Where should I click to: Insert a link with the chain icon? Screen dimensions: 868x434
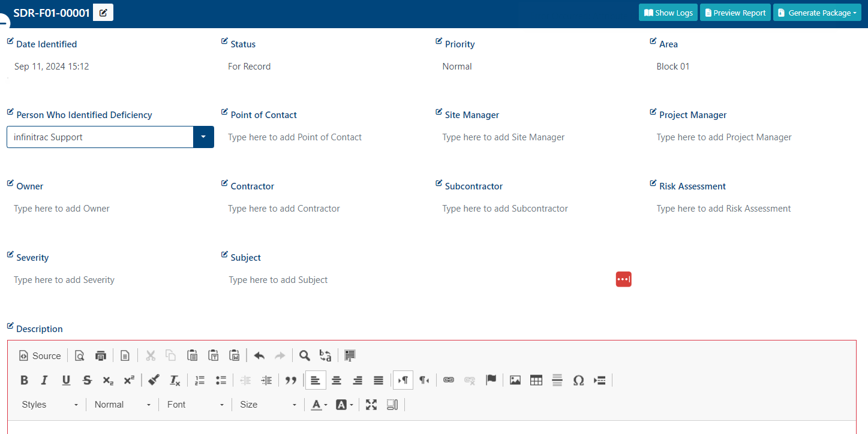(x=449, y=380)
